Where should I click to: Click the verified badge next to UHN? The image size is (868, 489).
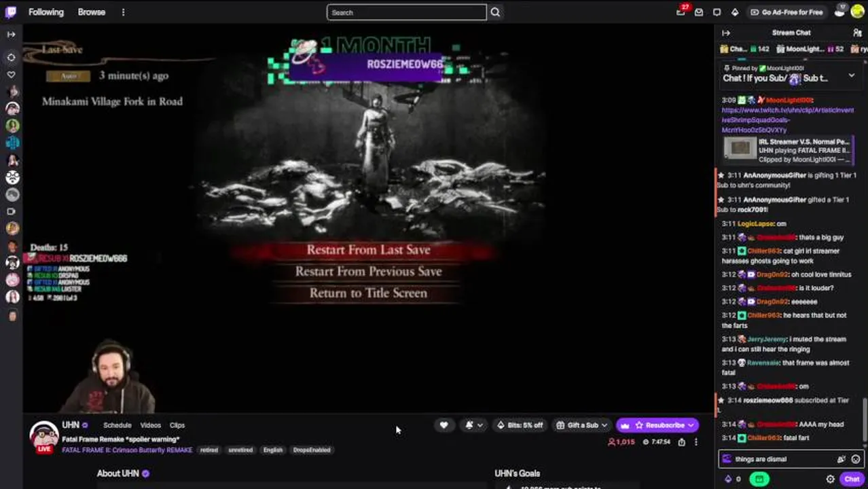85,425
